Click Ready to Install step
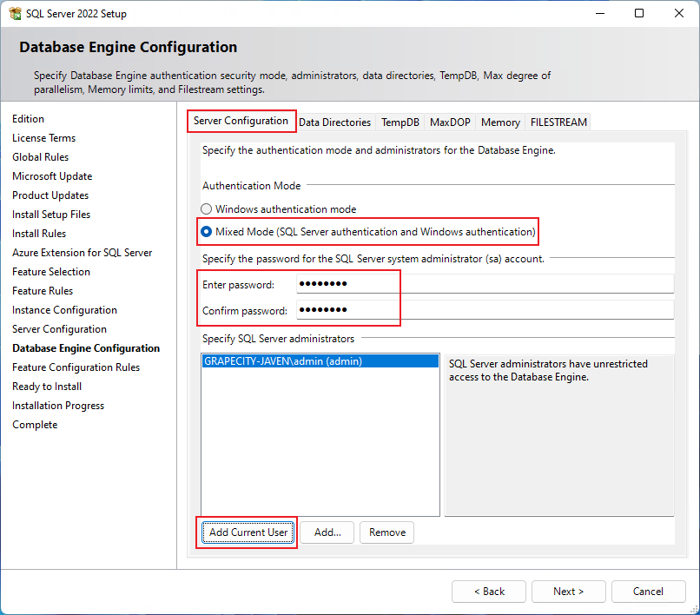The image size is (700, 615). 47,387
